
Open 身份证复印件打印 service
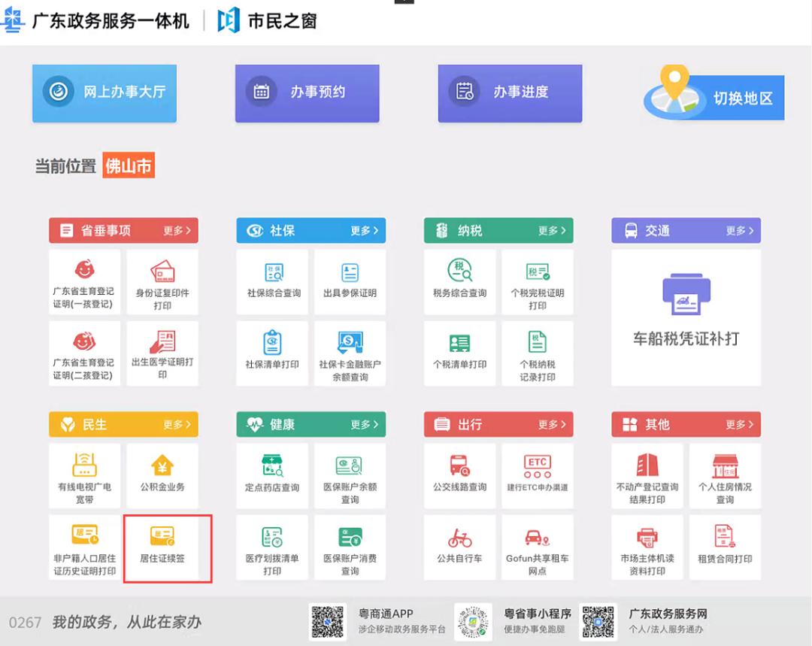click(162, 282)
